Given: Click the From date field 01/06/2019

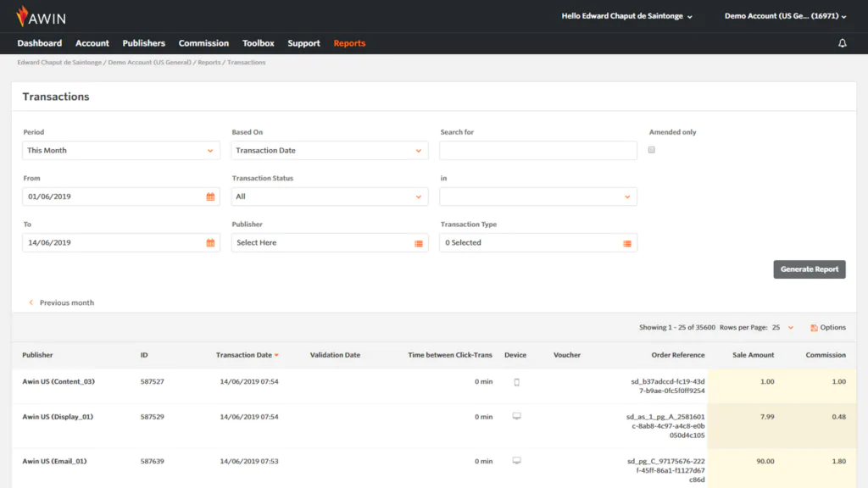Looking at the screenshot, I should click(120, 197).
